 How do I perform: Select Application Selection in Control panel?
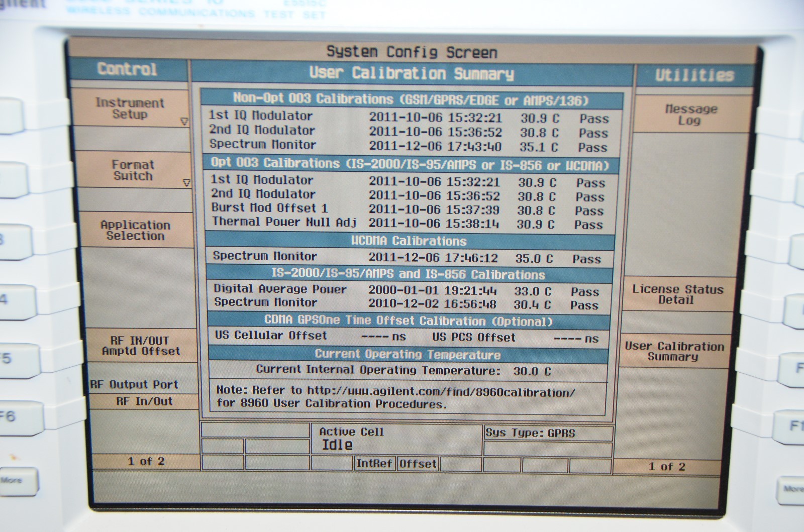pos(135,231)
